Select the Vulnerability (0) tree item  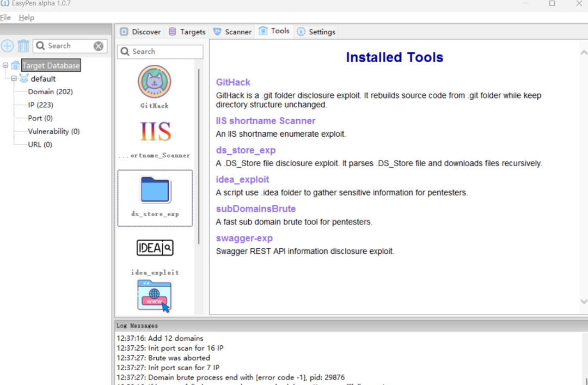click(53, 131)
